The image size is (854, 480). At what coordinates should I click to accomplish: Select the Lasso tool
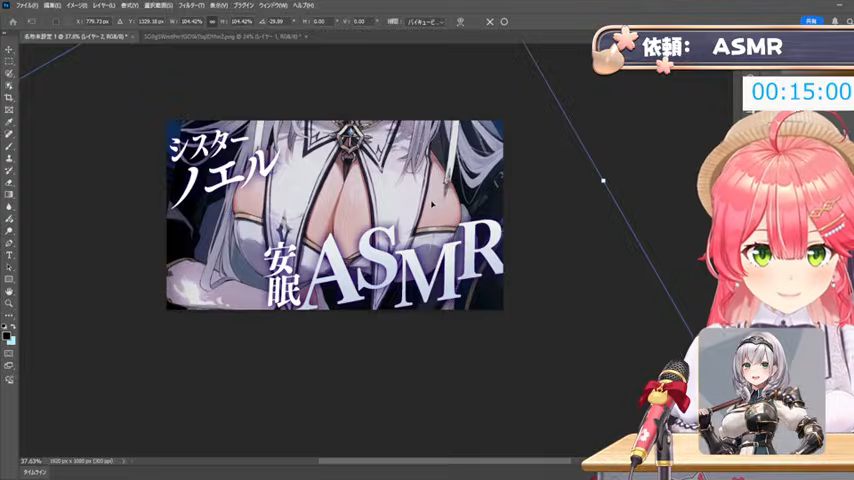[x=9, y=74]
